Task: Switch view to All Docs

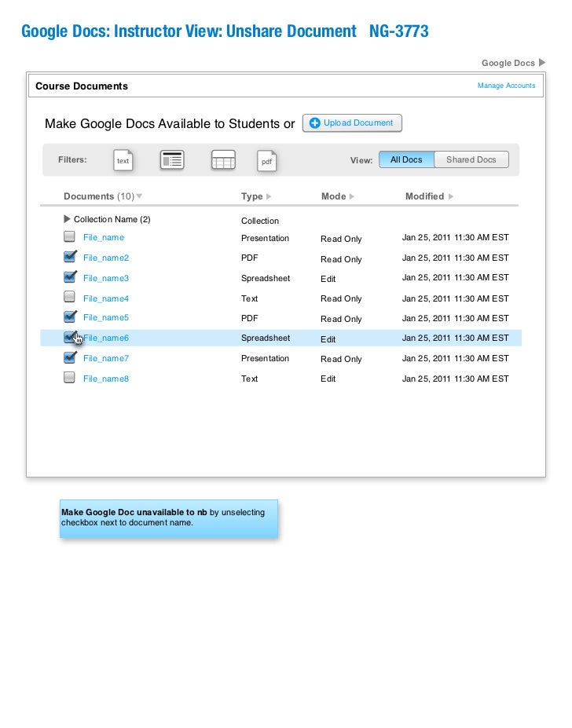Action: (x=406, y=159)
